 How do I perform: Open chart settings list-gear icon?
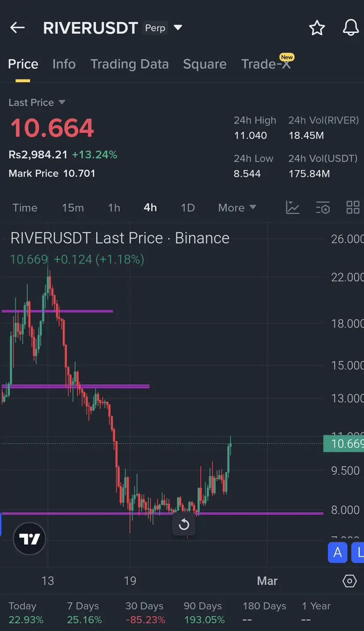(323, 208)
